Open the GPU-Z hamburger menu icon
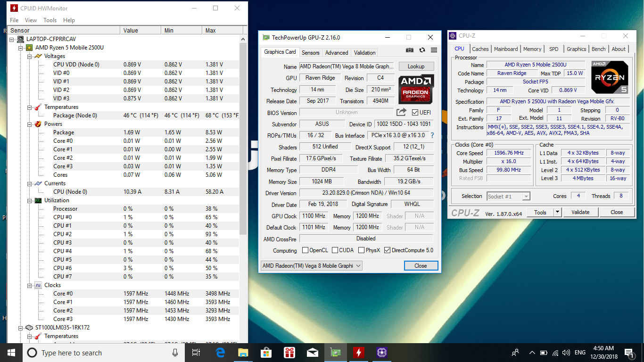Image resolution: width=644 pixels, height=362 pixels. [x=434, y=50]
